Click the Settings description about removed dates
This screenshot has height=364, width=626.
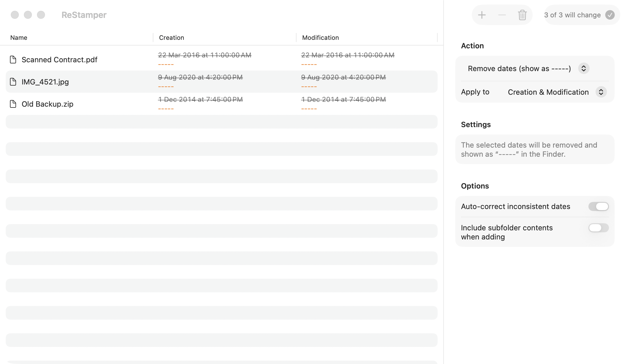529,150
